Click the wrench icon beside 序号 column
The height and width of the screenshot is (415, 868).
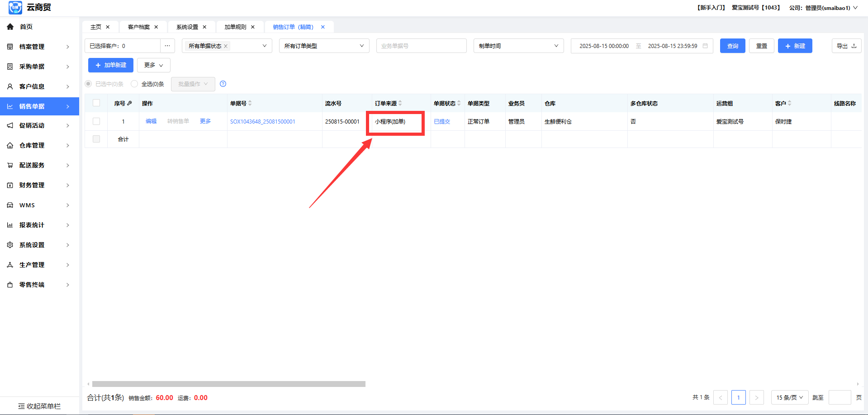point(130,103)
